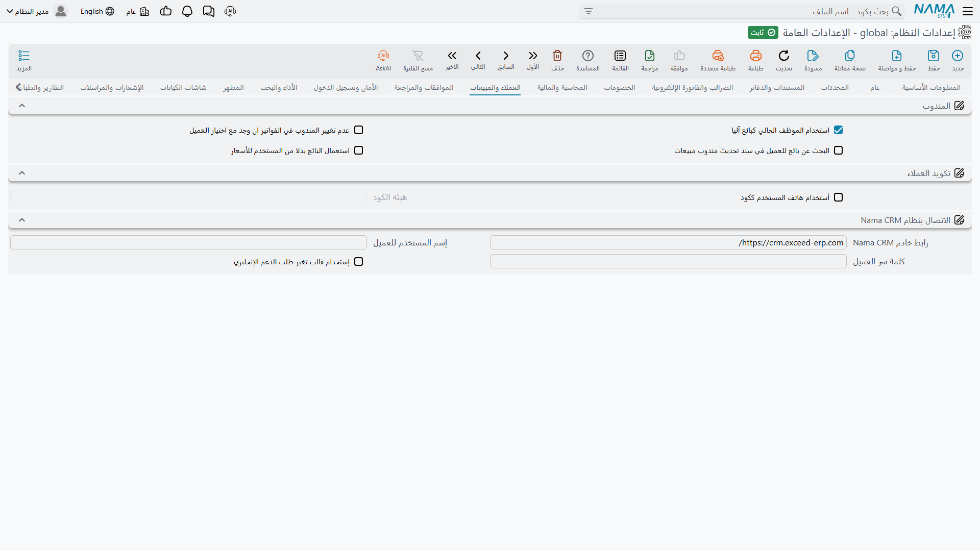
Task: Open the مدير النظام user dropdown
Action: point(36,11)
